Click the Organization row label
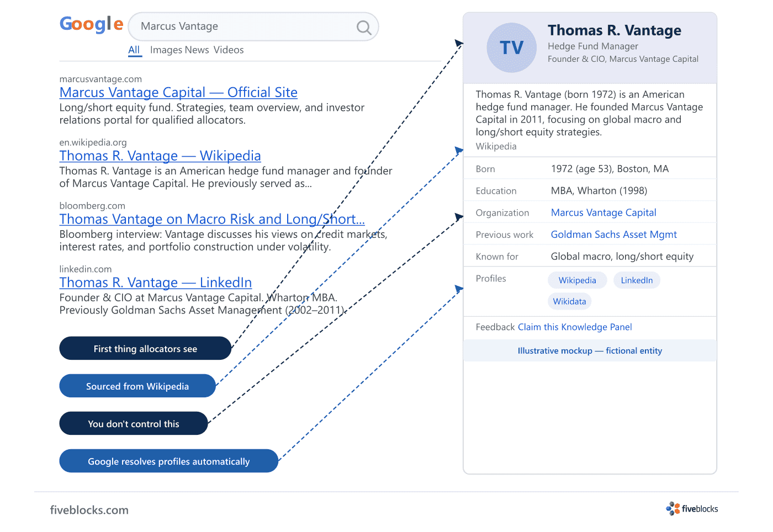This screenshot has width=773, height=532. point(502,213)
